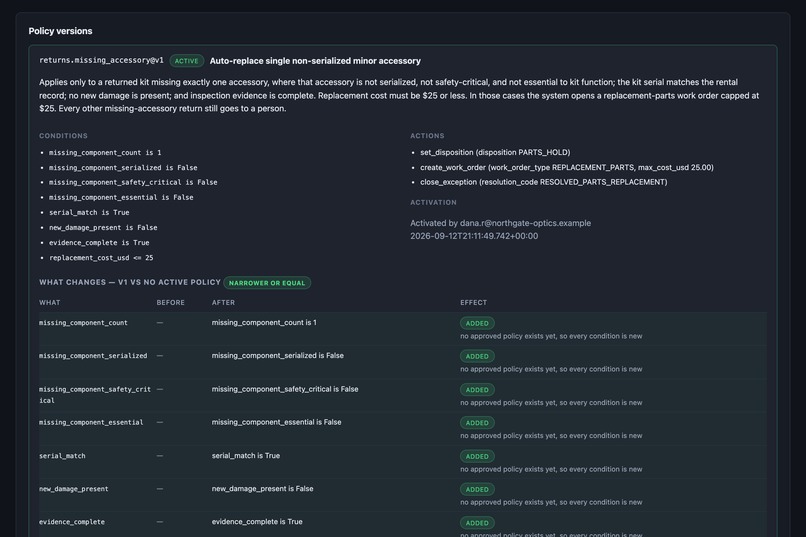This screenshot has width=806, height=537.
Task: Click the ACTIONS section label
Action: tap(427, 136)
